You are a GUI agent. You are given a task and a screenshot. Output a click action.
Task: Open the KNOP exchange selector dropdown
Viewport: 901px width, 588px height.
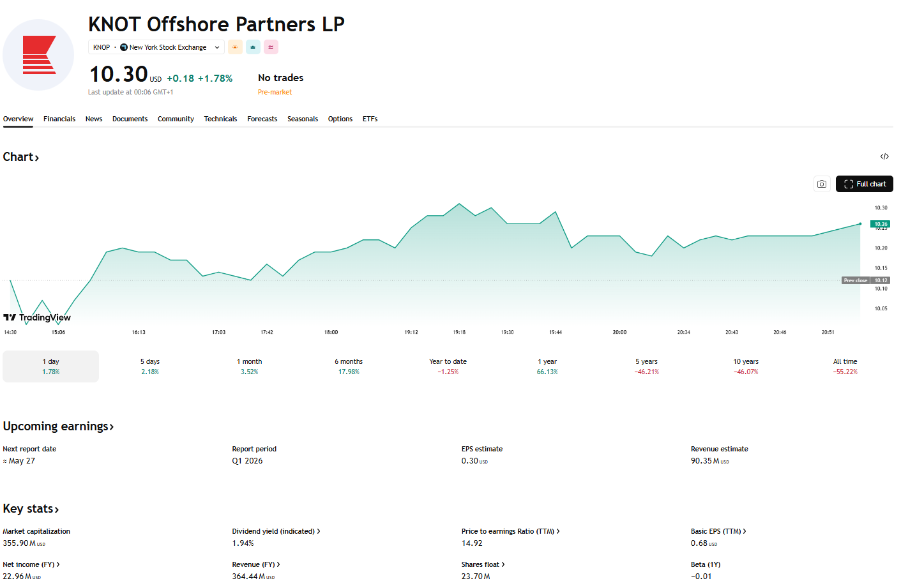point(156,47)
